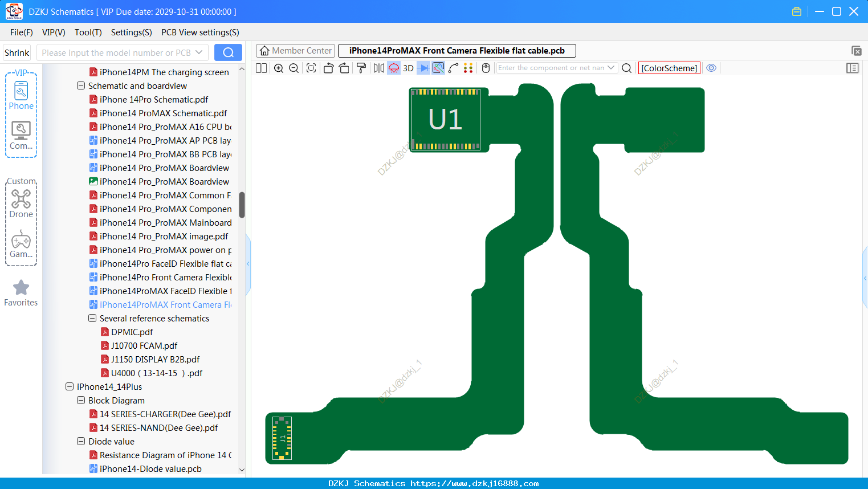Open the VIP(V) menu
The image size is (868, 489).
pos(54,32)
